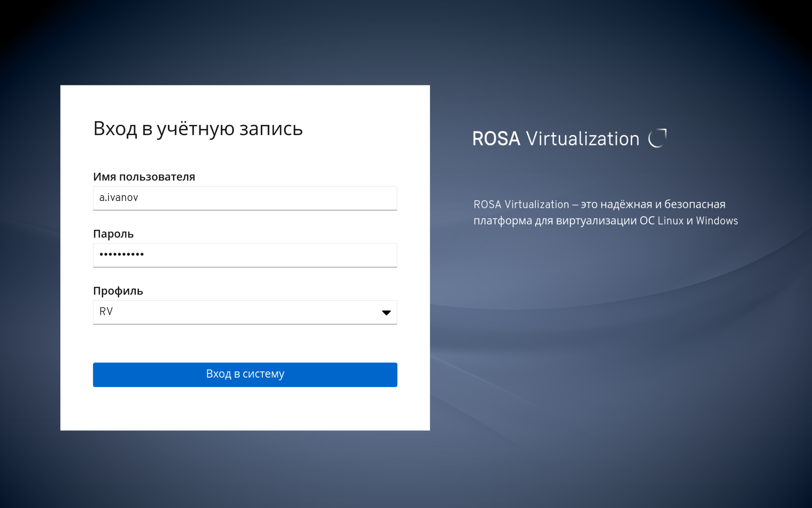This screenshot has width=812, height=508.
Task: Expand the Профиль dropdown arrow
Action: click(x=386, y=312)
